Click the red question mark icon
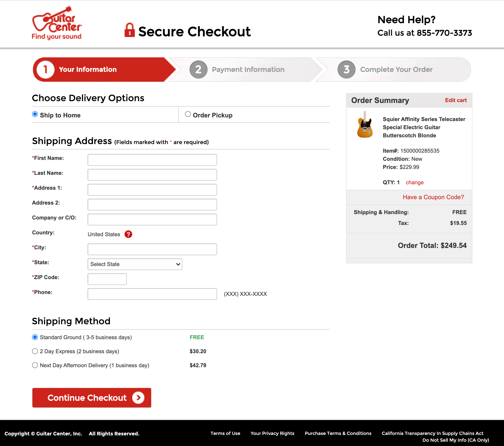The height and width of the screenshot is (446, 504). [129, 234]
